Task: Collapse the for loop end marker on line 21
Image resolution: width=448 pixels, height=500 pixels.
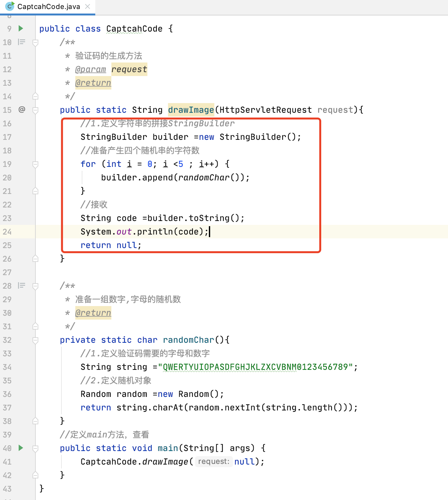Action: (35, 191)
